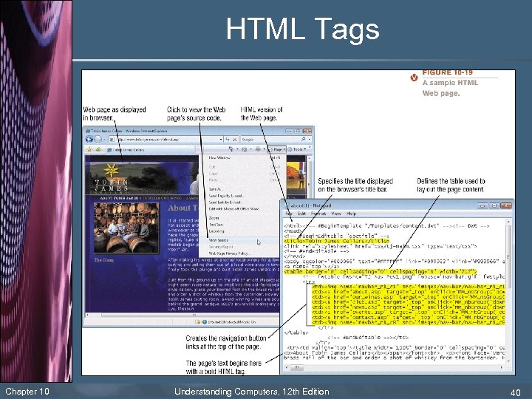Click the Feeds icon in IE command bar

click(x=244, y=149)
